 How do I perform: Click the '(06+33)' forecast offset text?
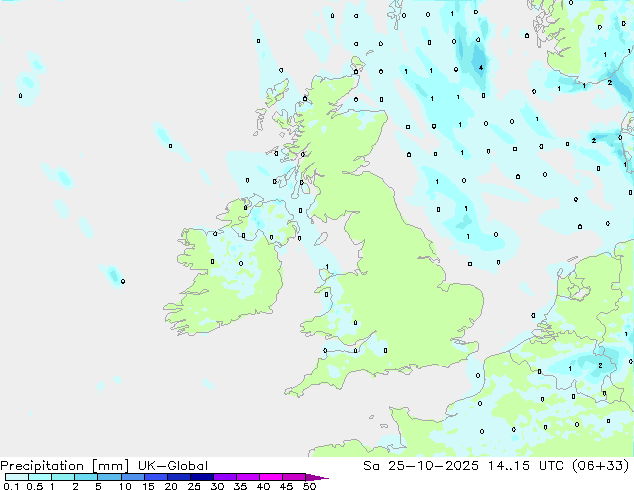click(x=602, y=465)
